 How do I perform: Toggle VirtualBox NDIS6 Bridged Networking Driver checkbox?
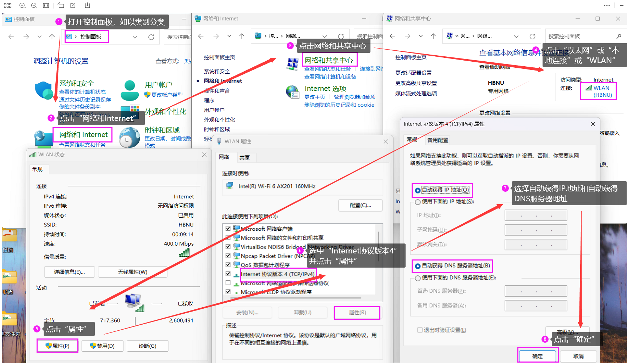[x=228, y=246]
